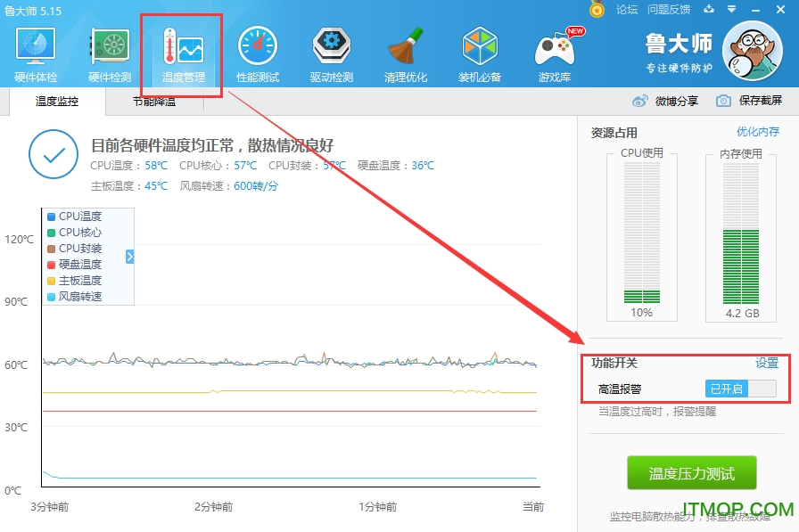Open the 硬件检测 hardware detection section
799x532 pixels.
[110, 54]
